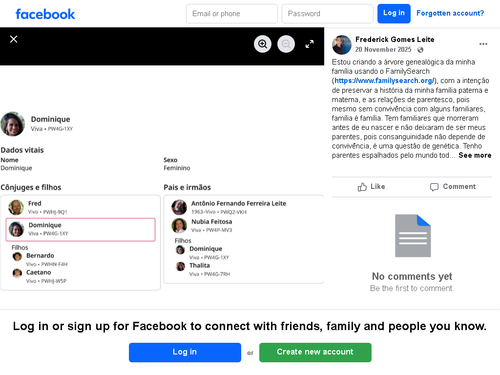
Task: Click child Bernardo in the list
Action: tap(40, 259)
